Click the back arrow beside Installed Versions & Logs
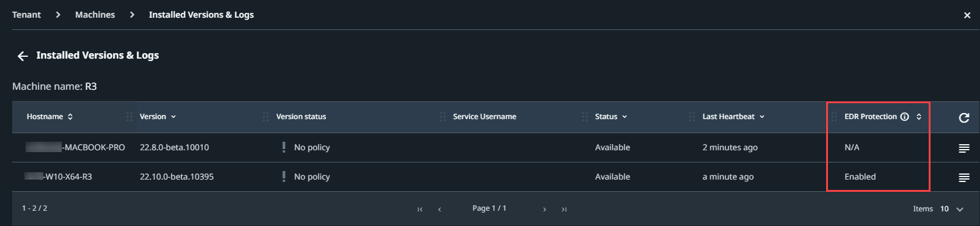The height and width of the screenshot is (226, 980). click(23, 56)
